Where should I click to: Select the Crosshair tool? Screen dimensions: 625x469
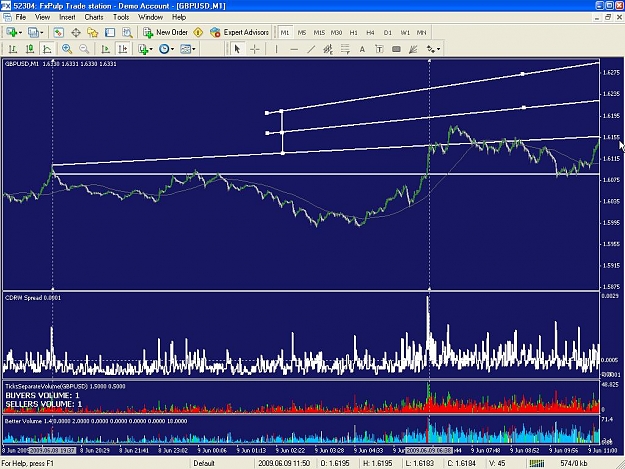point(255,49)
